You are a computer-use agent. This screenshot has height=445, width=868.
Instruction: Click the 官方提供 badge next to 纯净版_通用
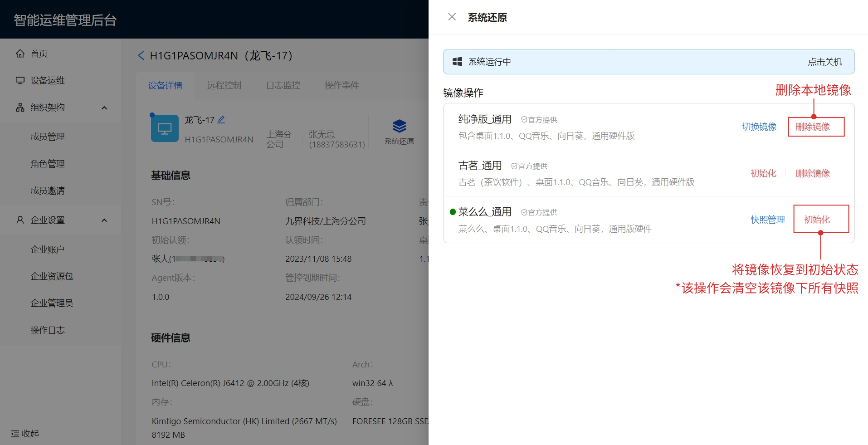[539, 120]
